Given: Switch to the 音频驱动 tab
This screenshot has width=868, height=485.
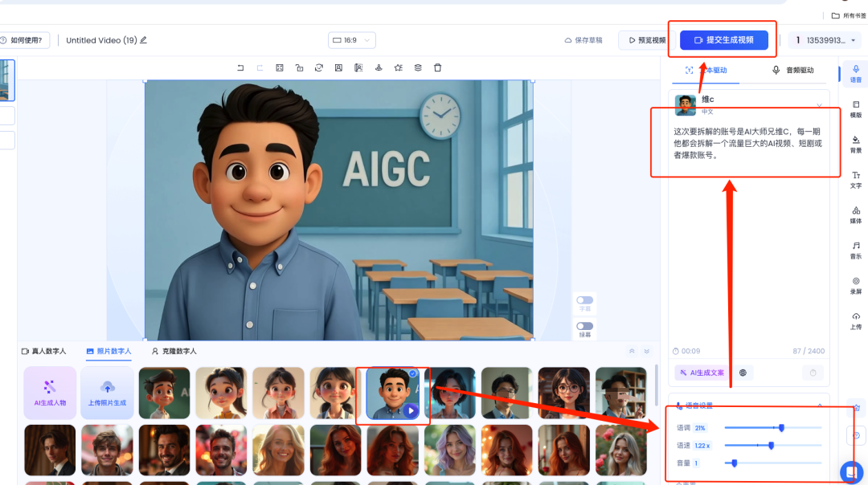Looking at the screenshot, I should pyautogui.click(x=793, y=70).
